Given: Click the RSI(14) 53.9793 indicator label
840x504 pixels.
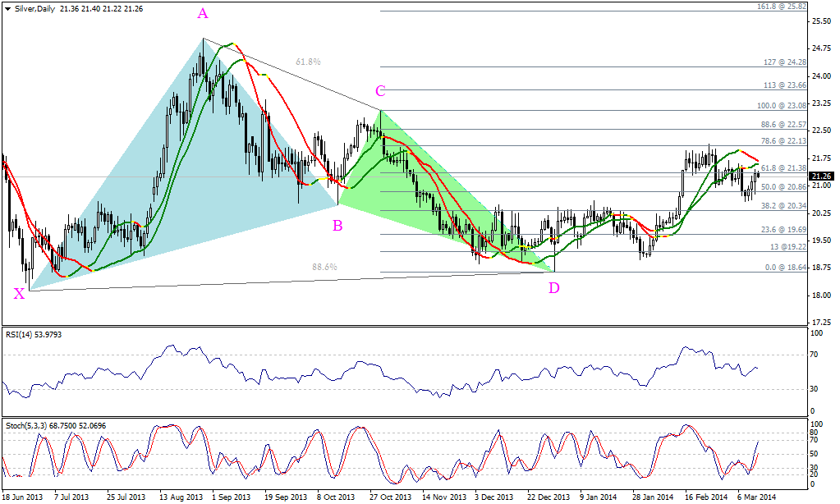Looking at the screenshot, I should [34, 334].
